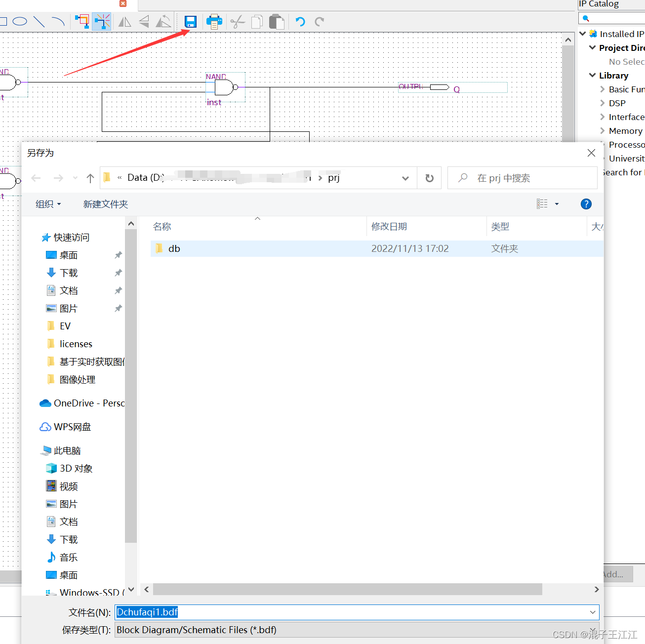This screenshot has width=645, height=644.
Task: Open 图片 under quick access
Action: (62, 309)
